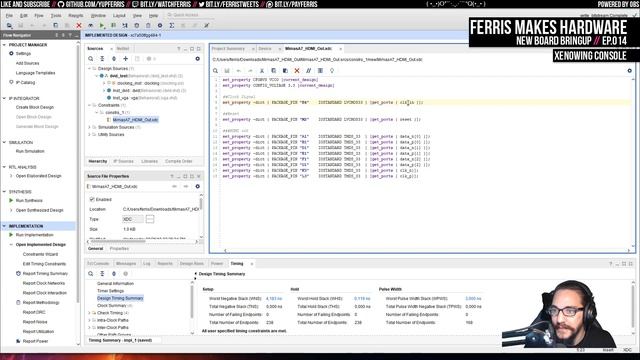Click copy icon in editor toolbar

tap(273, 71)
